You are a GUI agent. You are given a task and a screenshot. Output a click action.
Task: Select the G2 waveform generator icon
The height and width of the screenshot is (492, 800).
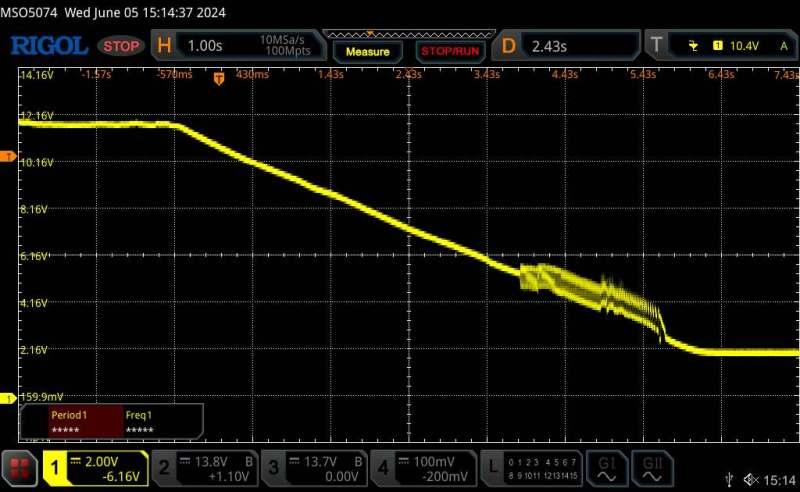click(x=654, y=467)
